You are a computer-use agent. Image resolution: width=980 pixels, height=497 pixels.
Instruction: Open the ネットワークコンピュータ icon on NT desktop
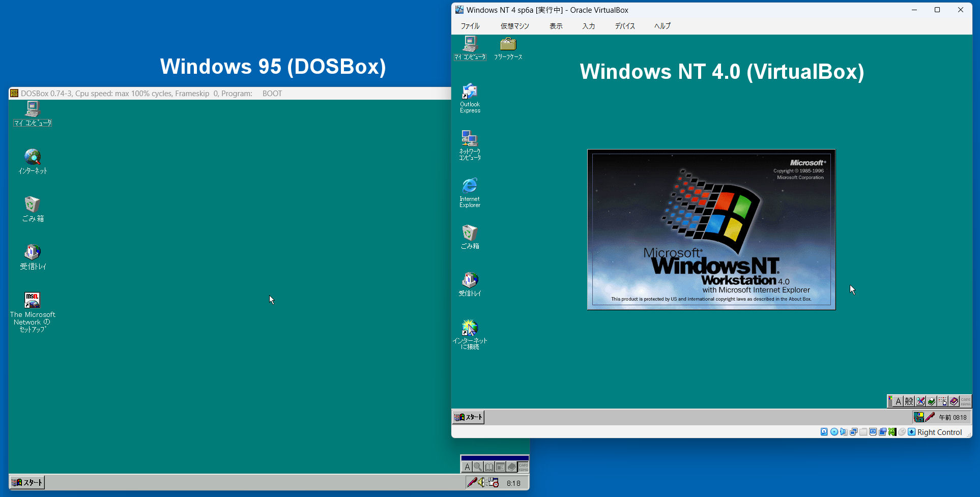(469, 138)
